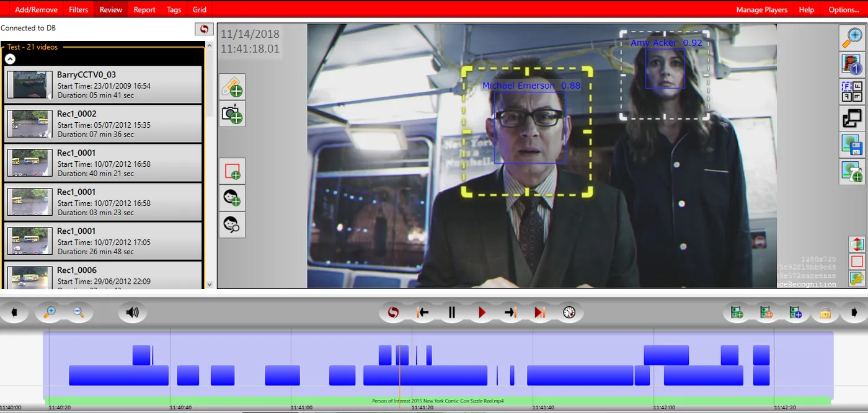The height and width of the screenshot is (413, 868).
Task: Click the magnifier zoom icon above video tools
Action: pyautogui.click(x=852, y=38)
